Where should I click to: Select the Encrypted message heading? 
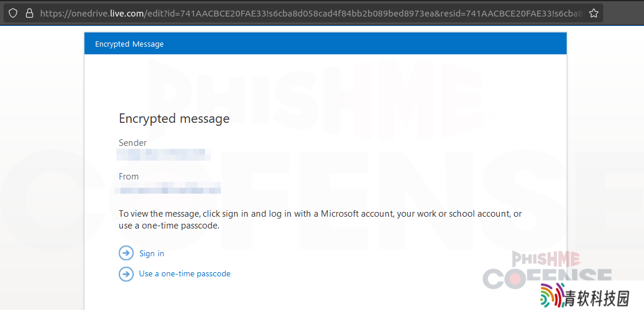click(174, 119)
